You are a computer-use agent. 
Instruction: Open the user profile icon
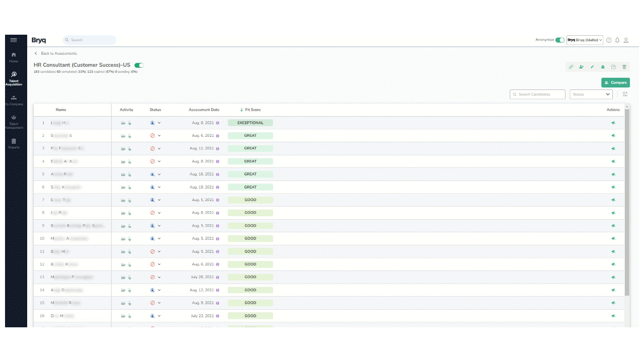[626, 40]
